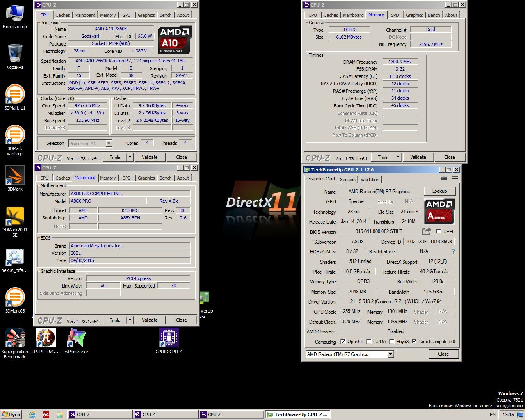The width and height of the screenshot is (525, 420).
Task: Open the AMD Radeon R7 Graphics card dropdown
Action: coord(390,354)
